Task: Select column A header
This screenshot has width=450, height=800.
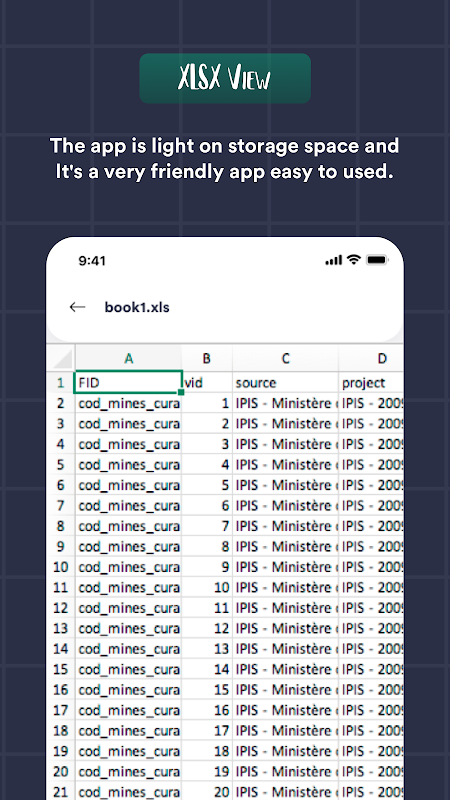Action: click(x=129, y=358)
